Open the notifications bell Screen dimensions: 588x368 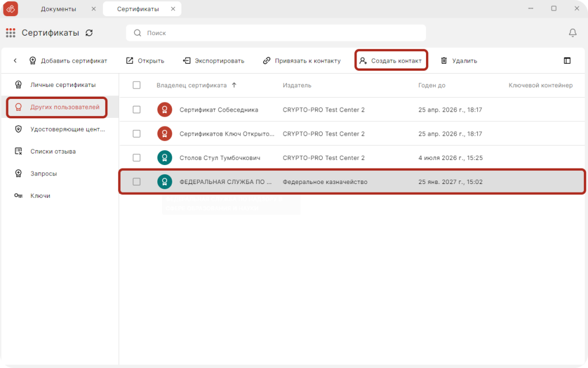tap(572, 33)
